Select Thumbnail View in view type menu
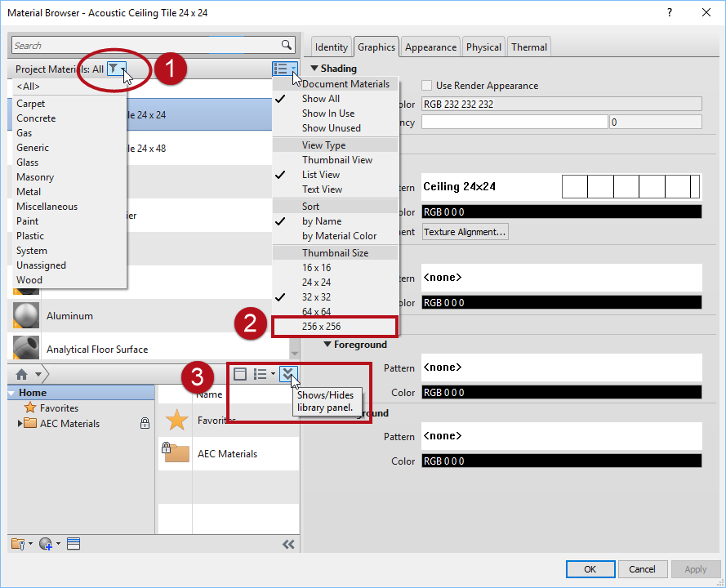The width and height of the screenshot is (726, 588). click(x=336, y=160)
